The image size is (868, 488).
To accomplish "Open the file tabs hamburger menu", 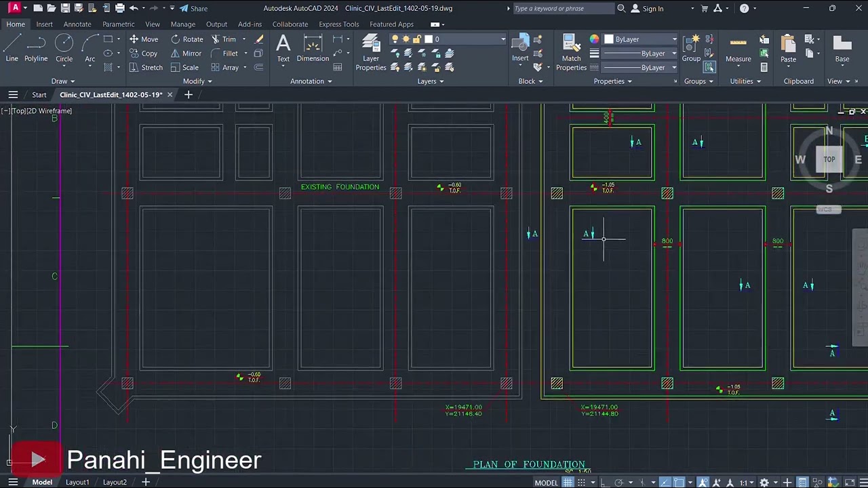I will click(12, 95).
